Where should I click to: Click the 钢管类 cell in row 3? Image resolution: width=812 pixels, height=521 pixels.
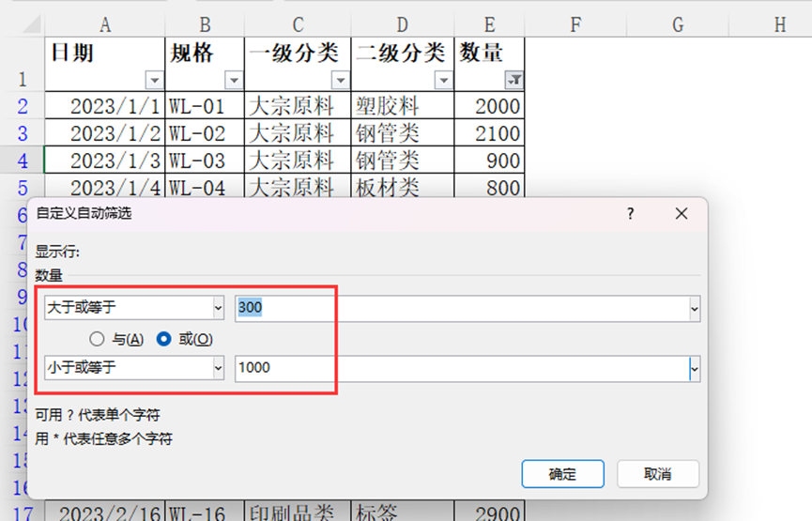(x=403, y=133)
